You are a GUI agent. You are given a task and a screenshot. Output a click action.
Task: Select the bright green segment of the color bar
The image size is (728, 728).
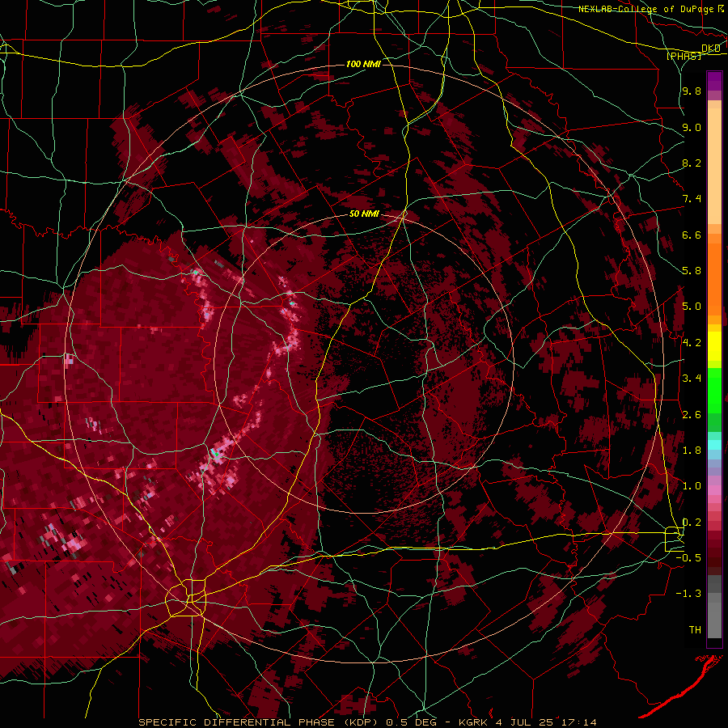pyautogui.click(x=714, y=390)
